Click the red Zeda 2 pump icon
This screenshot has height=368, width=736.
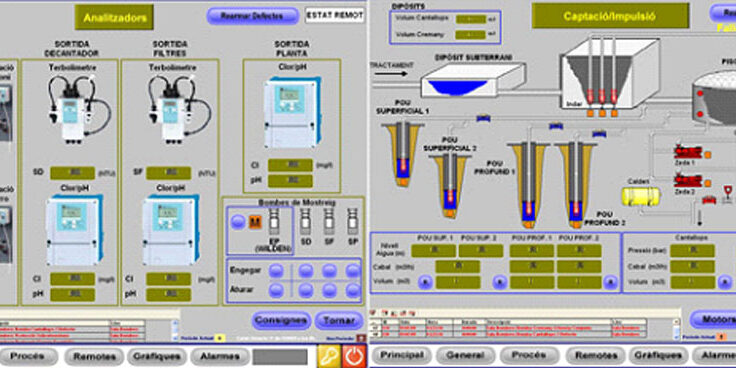[688, 181]
